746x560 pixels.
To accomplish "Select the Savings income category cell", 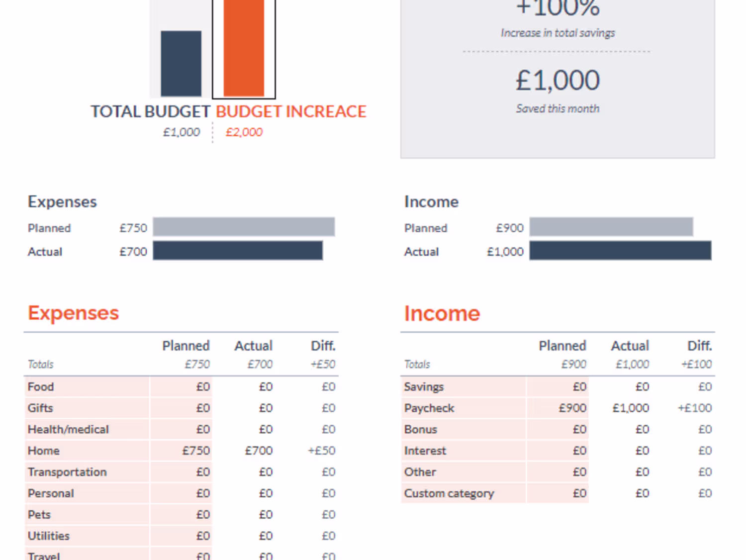I will 463,387.
